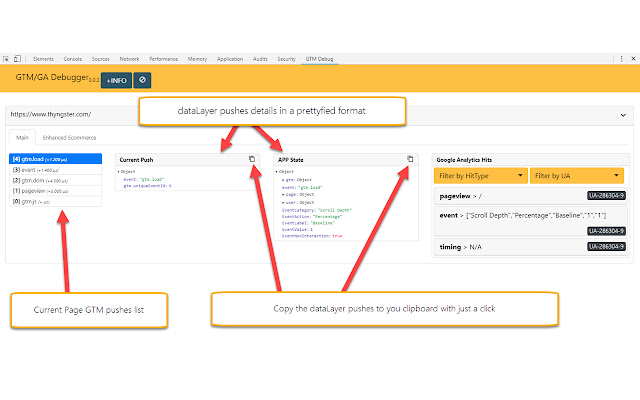The image size is (640, 400).
Task: Open Filter by UA dropdown
Action: [577, 175]
